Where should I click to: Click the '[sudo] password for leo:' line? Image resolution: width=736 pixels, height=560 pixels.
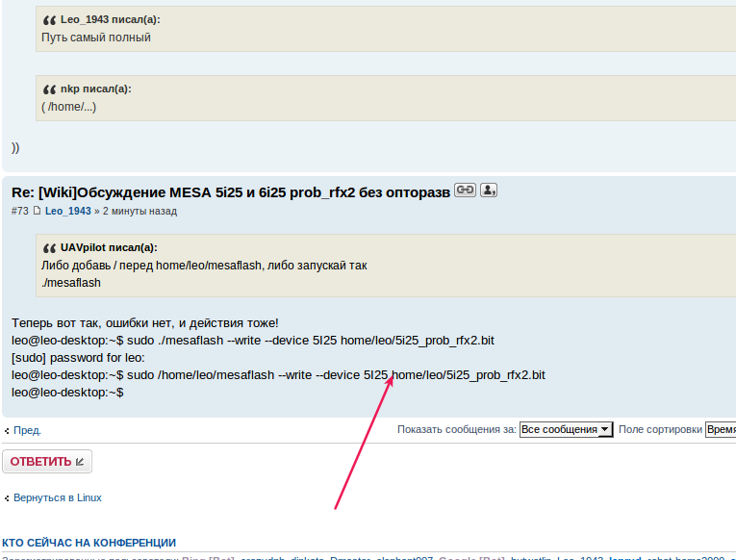point(78,358)
